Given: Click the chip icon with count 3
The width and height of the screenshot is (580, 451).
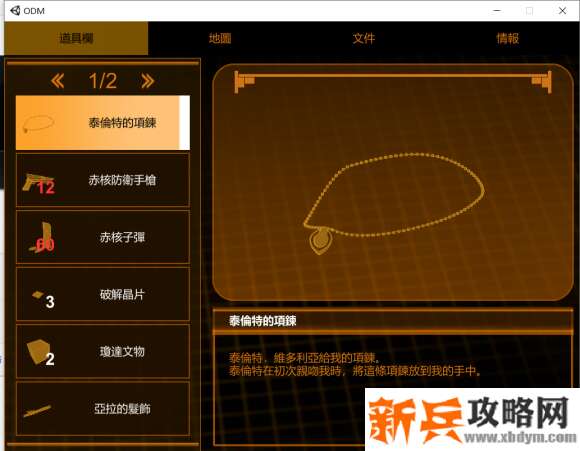Looking at the screenshot, I should pyautogui.click(x=43, y=300).
